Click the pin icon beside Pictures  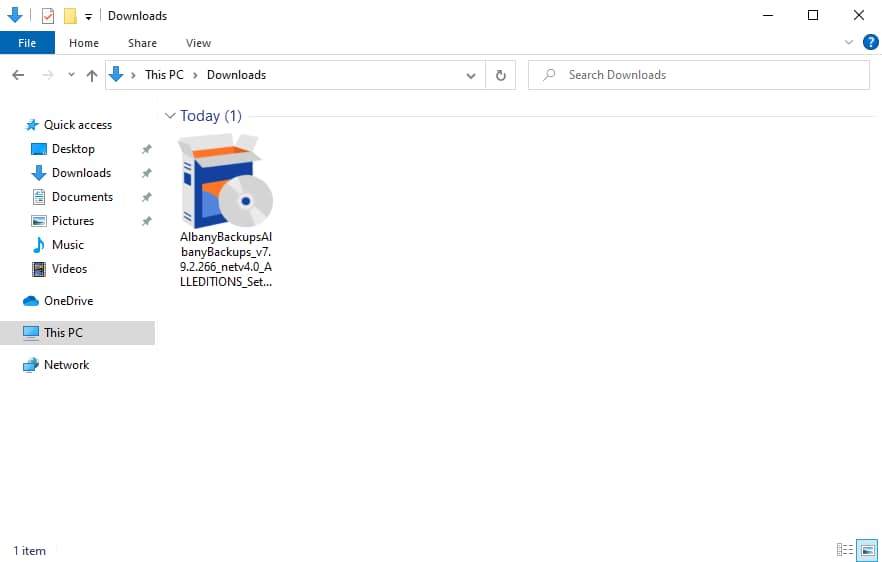146,221
